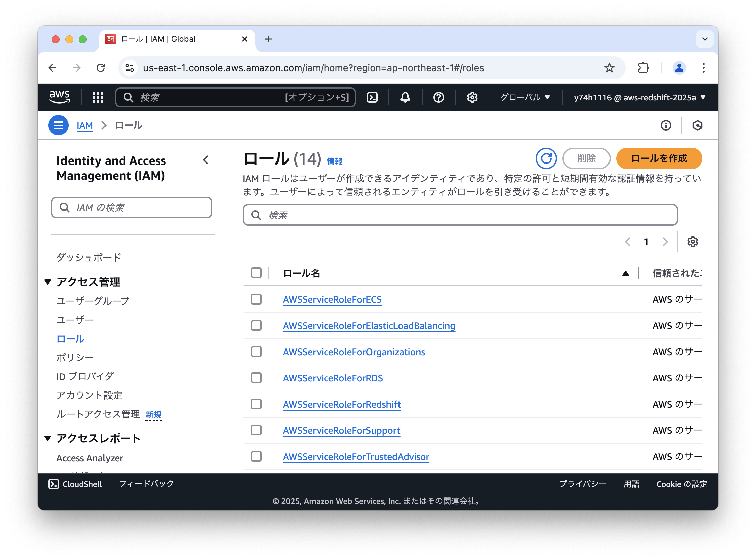The height and width of the screenshot is (560, 756).
Task: Open the AWSServiceRoleForRDS role link
Action: coord(333,378)
